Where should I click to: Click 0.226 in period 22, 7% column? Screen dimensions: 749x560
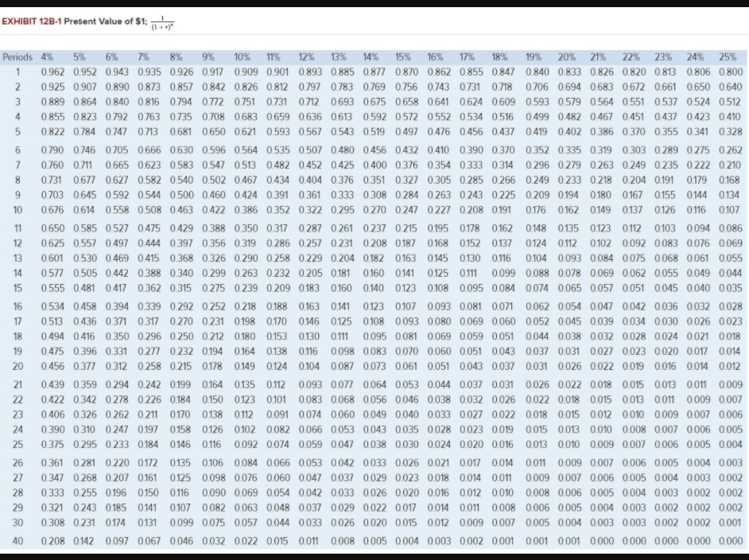coord(149,400)
